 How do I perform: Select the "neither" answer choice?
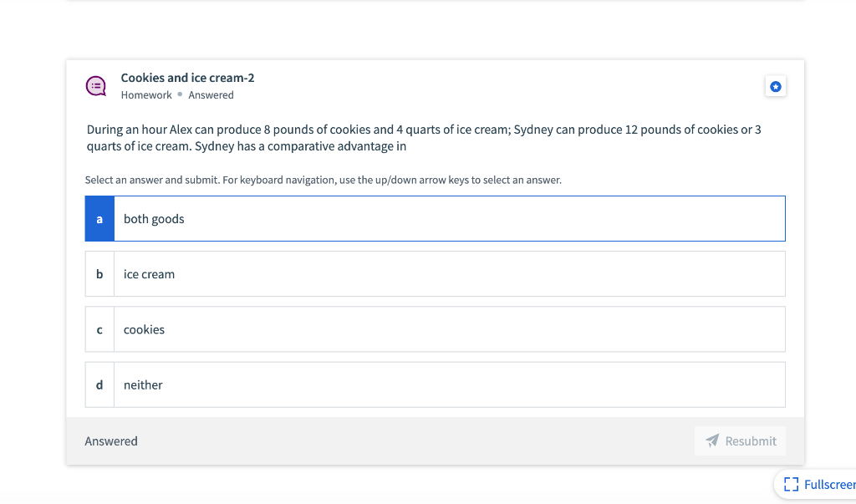pyautogui.click(x=143, y=385)
